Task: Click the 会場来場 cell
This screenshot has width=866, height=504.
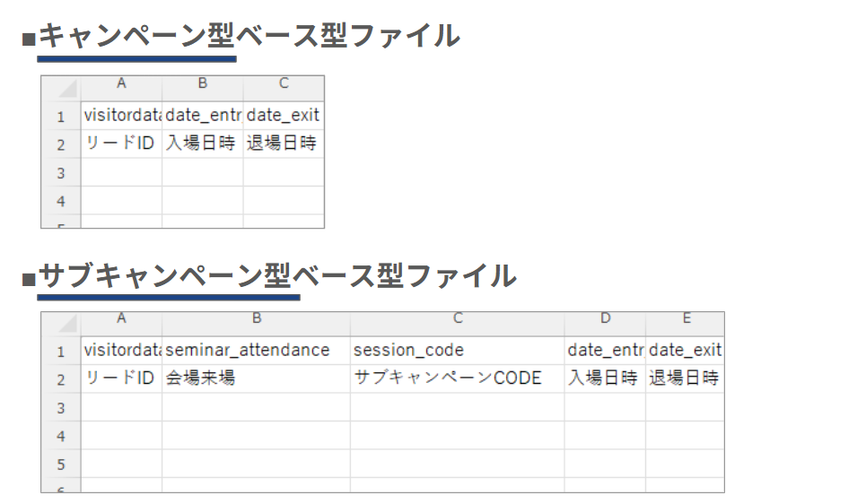Action: point(257,378)
